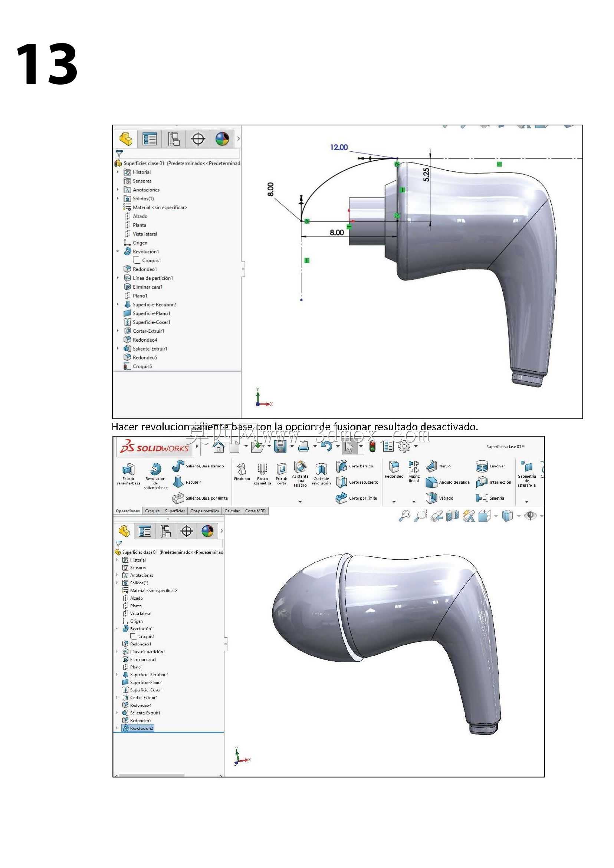
Task: Expand Sólidos(1) folder in upper tree
Action: (x=118, y=198)
